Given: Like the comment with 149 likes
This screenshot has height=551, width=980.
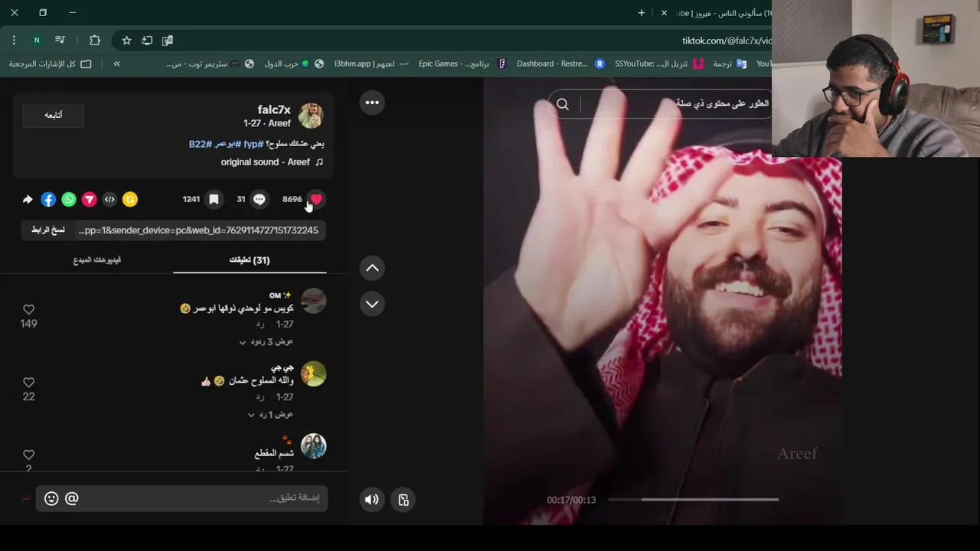Looking at the screenshot, I should pyautogui.click(x=28, y=309).
